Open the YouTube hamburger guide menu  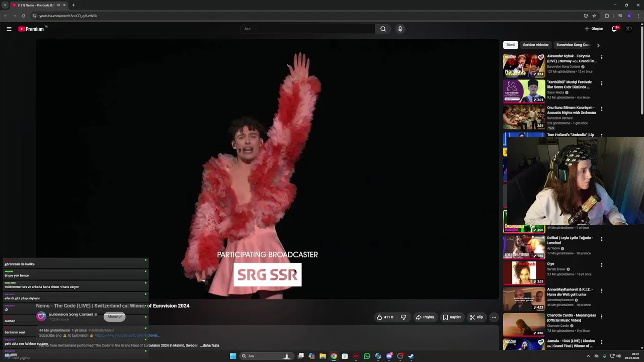click(x=9, y=29)
